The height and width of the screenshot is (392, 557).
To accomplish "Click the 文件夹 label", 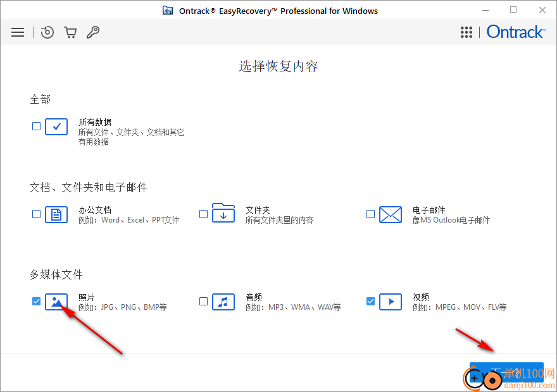I will click(258, 210).
